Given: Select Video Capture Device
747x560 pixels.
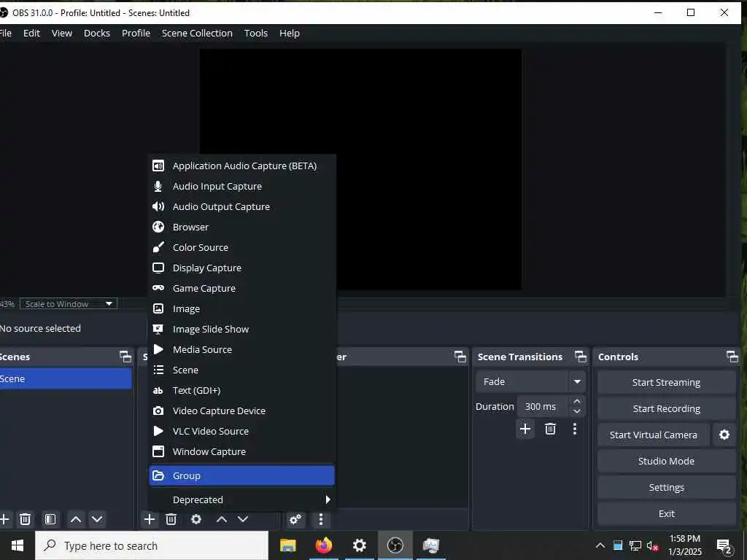Looking at the screenshot, I should click(x=242, y=411).
